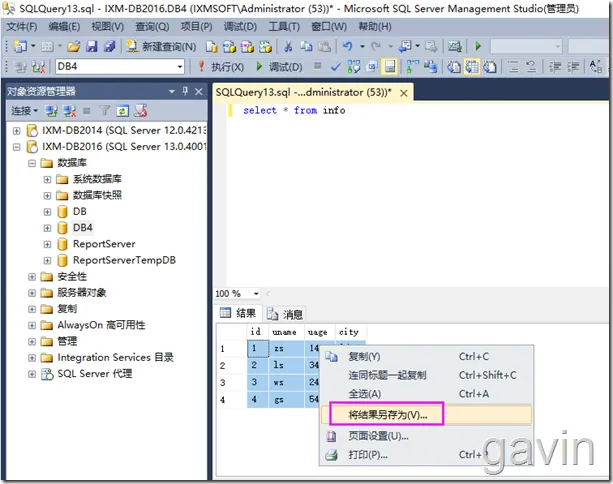The height and width of the screenshot is (484, 613).
Task: Click the 执行(X) execute button
Action: coord(221,67)
